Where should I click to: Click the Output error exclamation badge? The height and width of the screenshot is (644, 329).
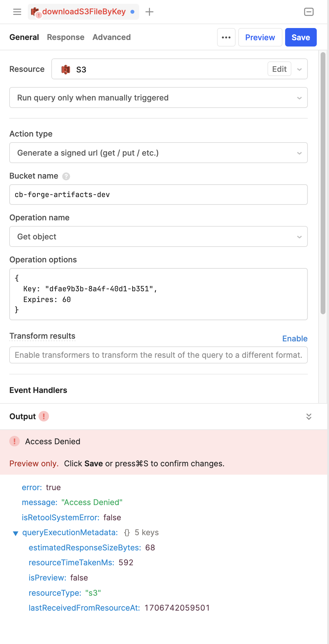44,416
